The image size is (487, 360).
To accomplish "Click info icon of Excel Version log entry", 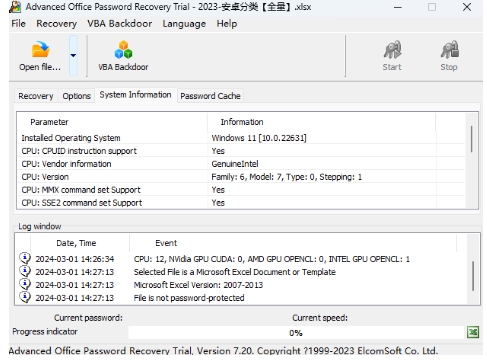I will click(x=25, y=284).
